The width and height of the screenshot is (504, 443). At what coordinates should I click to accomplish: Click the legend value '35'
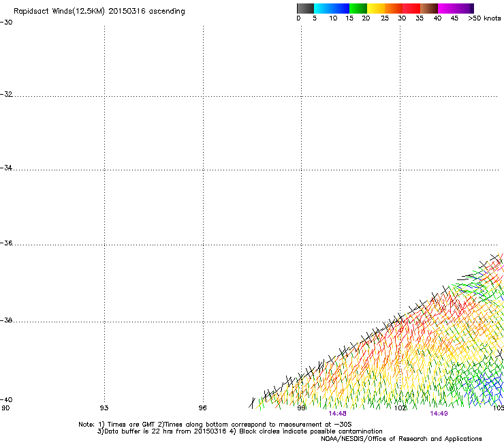coord(420,18)
